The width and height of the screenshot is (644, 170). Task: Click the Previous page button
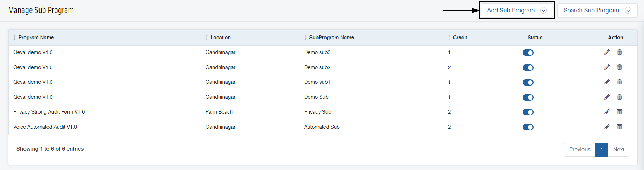click(580, 150)
